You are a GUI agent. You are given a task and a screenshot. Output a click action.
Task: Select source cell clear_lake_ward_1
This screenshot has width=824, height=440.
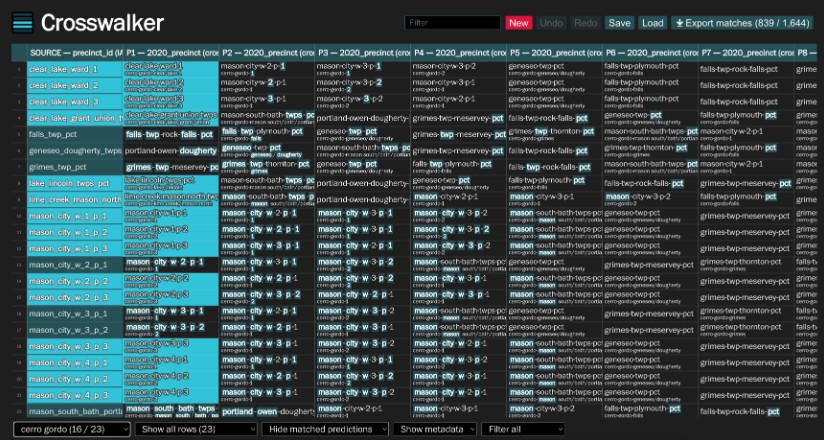pyautogui.click(x=65, y=69)
